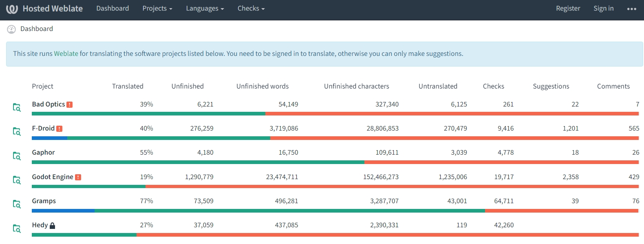Open Hedy untranslated count 119
Screen dimensions: 644x244
[462, 225]
